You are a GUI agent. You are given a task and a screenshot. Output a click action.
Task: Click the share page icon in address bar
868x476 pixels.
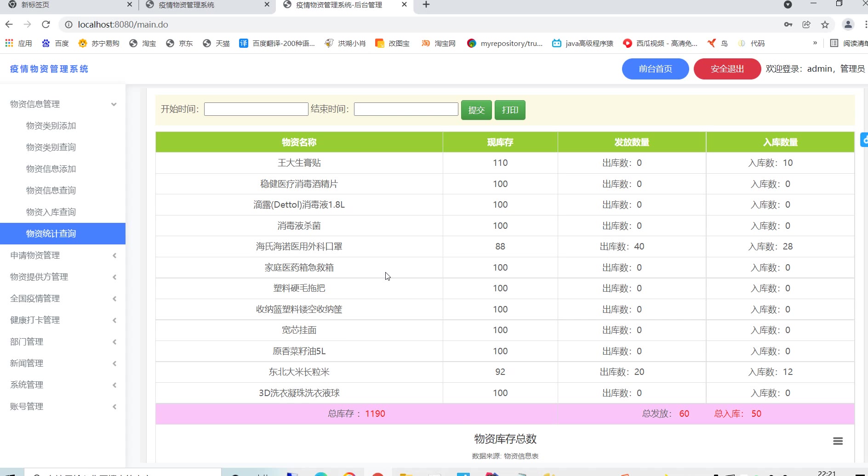806,25
